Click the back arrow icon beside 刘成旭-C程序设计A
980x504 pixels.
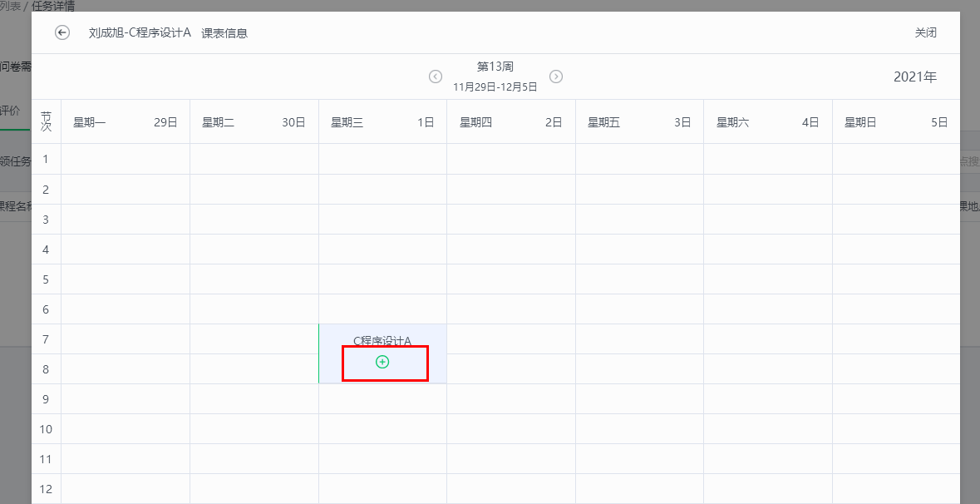coord(62,32)
